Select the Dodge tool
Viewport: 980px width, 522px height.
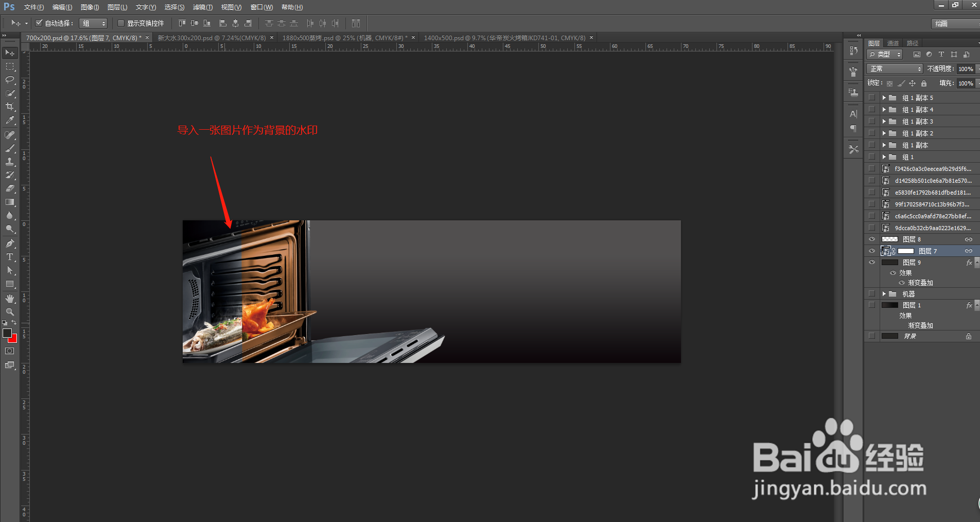tap(10, 229)
